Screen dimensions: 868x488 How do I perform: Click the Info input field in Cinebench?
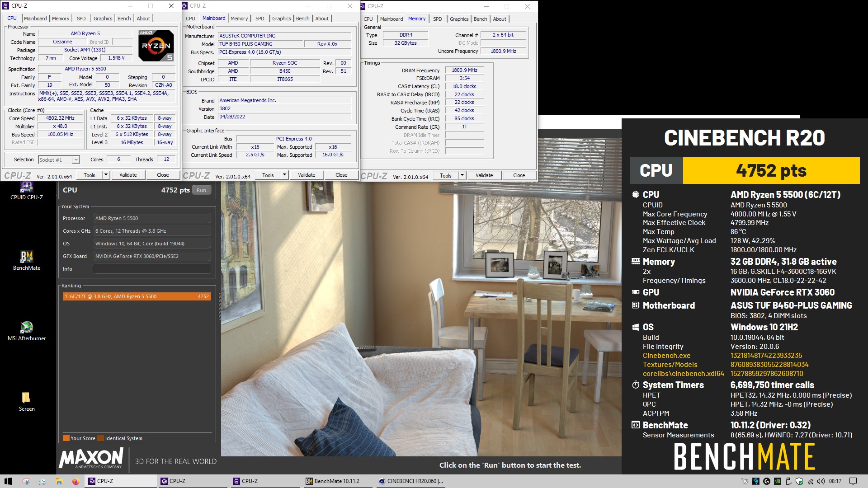[x=152, y=269]
